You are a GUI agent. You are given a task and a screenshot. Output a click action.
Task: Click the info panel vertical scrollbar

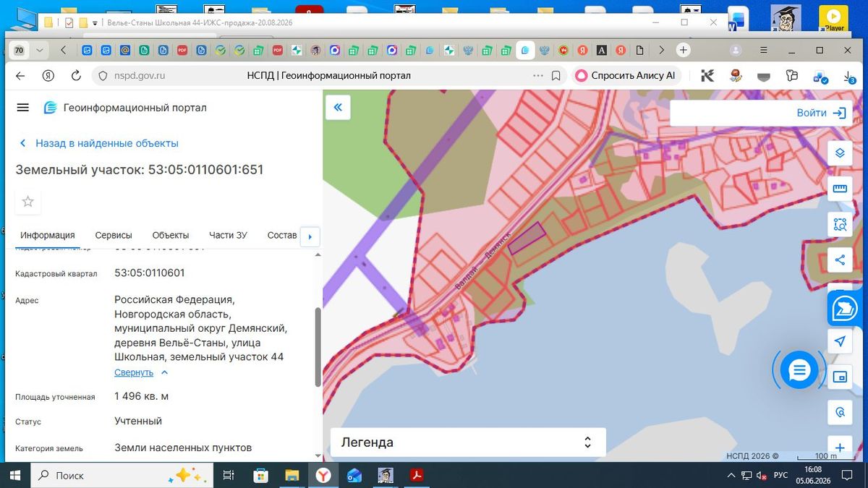click(x=318, y=347)
